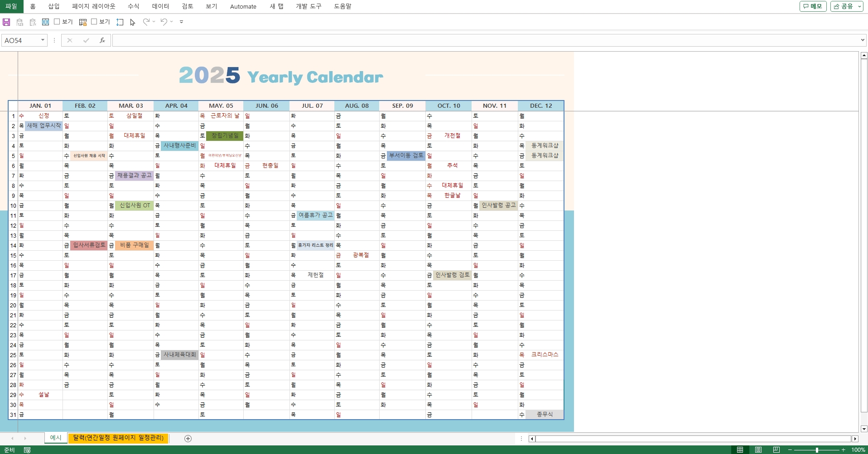
Task: Toggle the first 보기 checkbox in toolbar
Action: coord(57,21)
